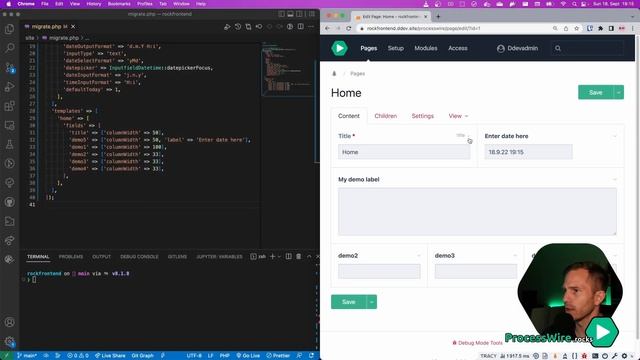Switch to the TERMINAL panel tab
The image size is (640, 360).
pyautogui.click(x=38, y=257)
